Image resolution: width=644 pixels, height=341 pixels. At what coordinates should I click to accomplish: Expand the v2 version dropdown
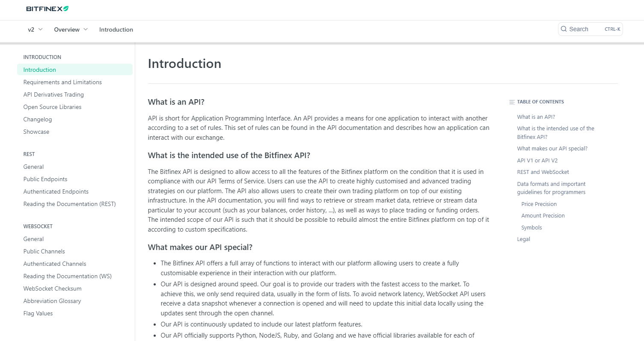click(x=34, y=29)
